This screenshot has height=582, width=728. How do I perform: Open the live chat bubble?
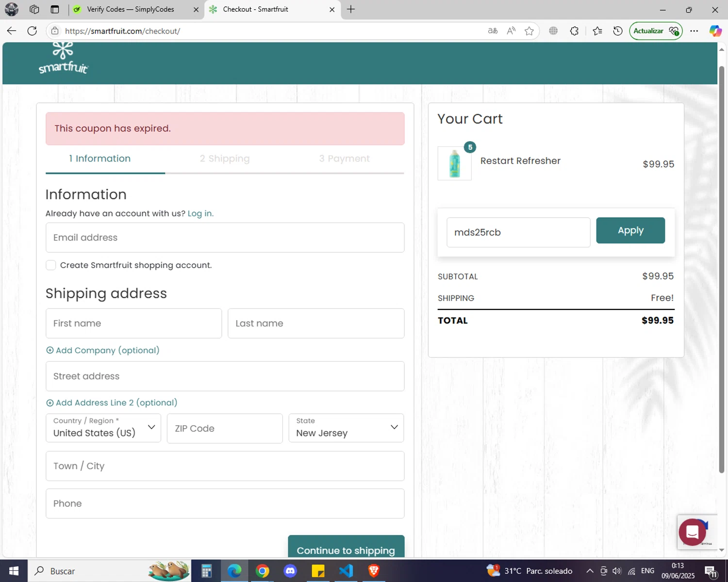(692, 532)
